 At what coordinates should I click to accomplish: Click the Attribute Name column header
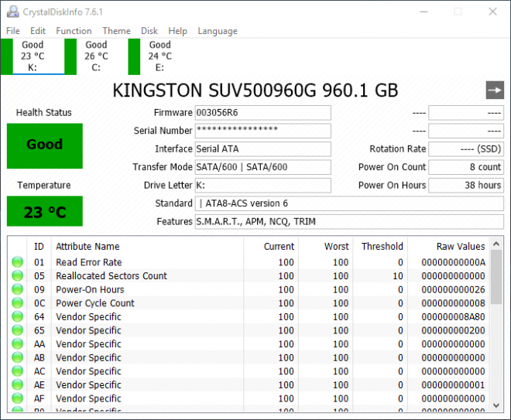coord(147,247)
